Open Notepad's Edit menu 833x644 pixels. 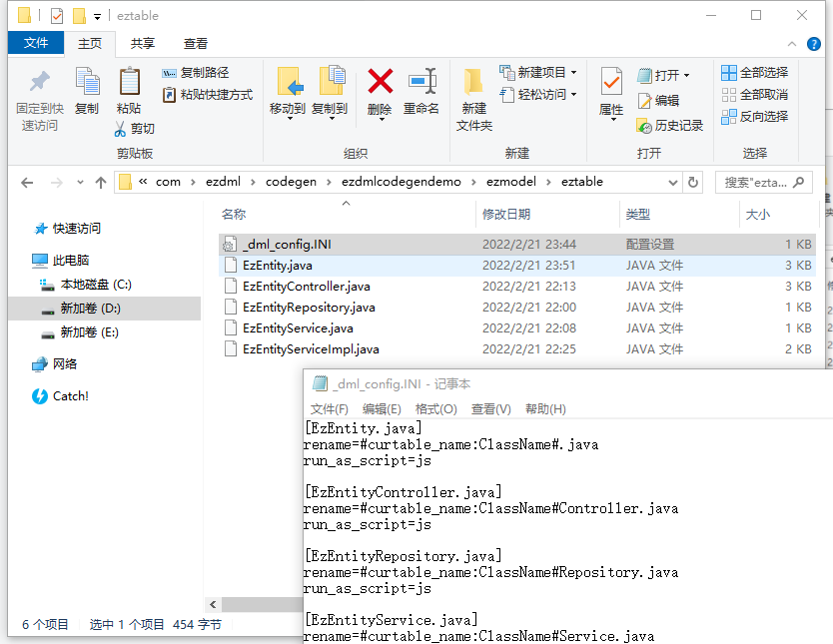pyautogui.click(x=382, y=409)
